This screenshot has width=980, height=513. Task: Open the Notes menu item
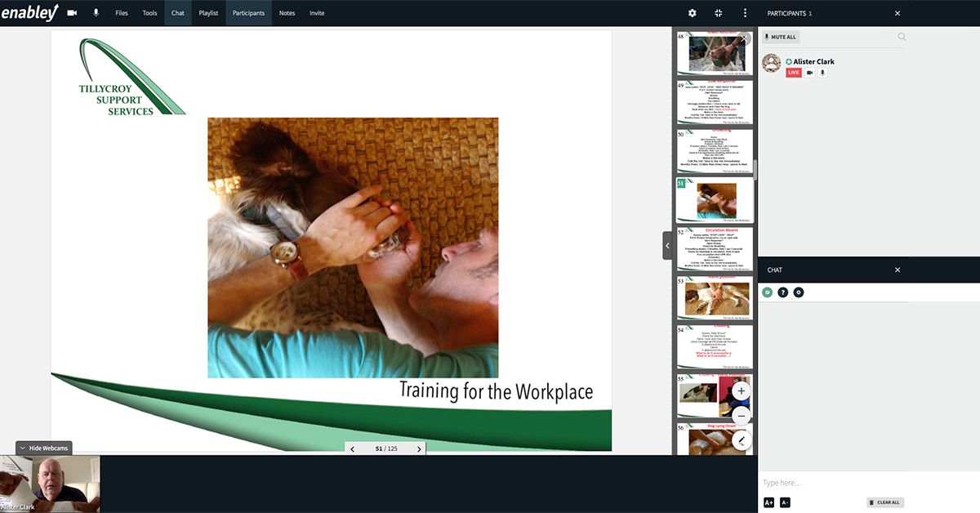[287, 13]
